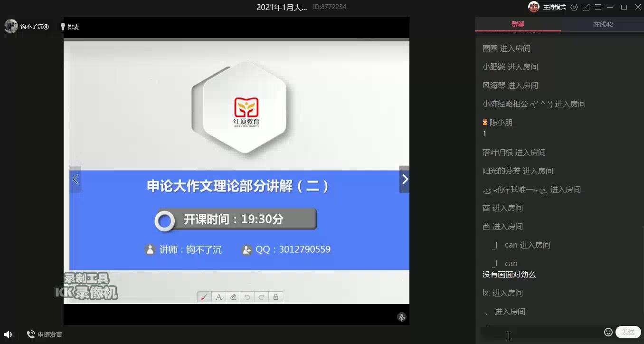Click 申请发言 to request speaking
This screenshot has height=344, width=644.
(x=45, y=334)
